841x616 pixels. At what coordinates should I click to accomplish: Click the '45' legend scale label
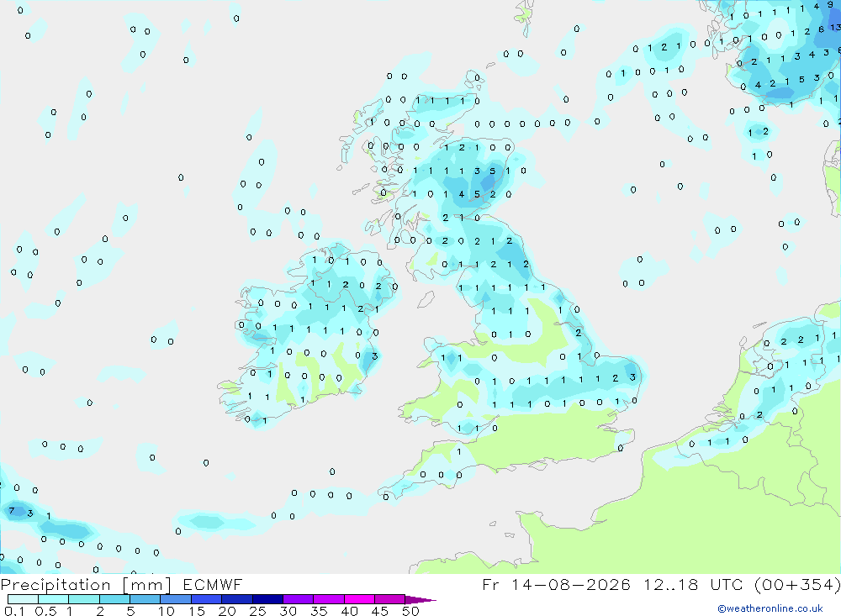click(380, 611)
